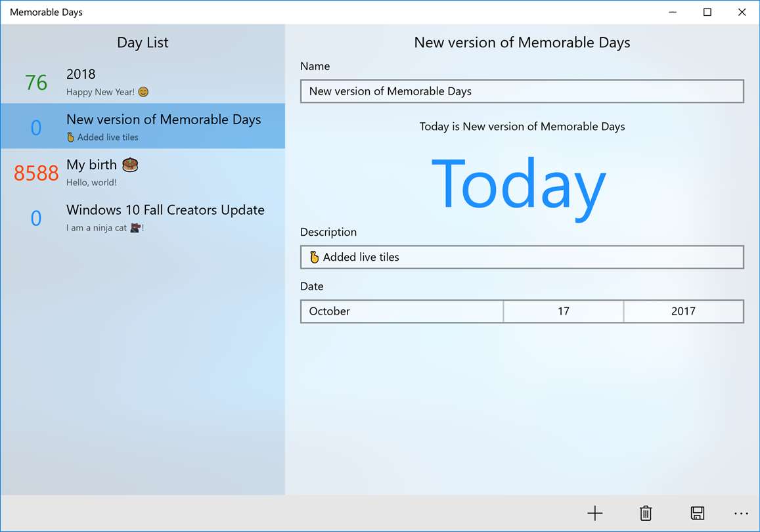Select New version of Memorable Days entry

point(143,126)
